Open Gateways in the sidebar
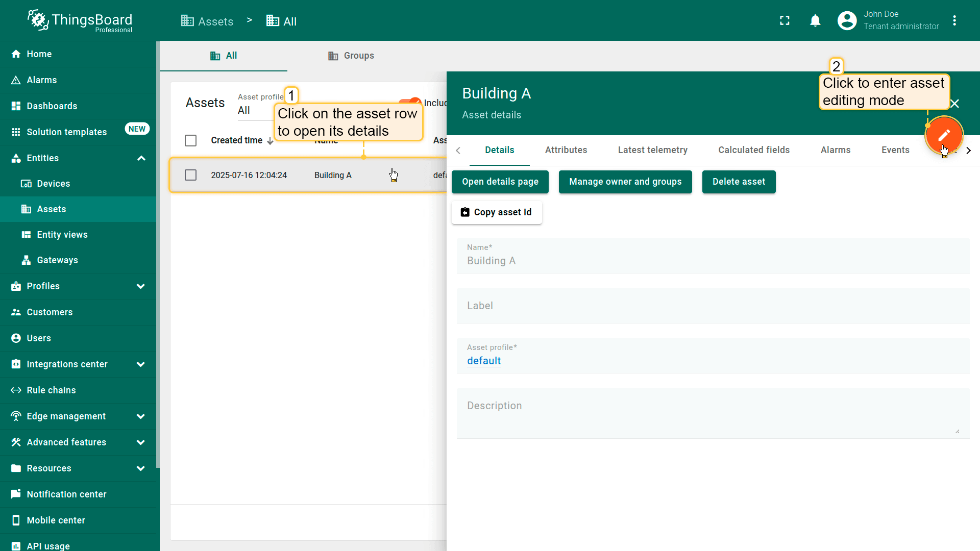This screenshot has width=980, height=551. pyautogui.click(x=57, y=260)
